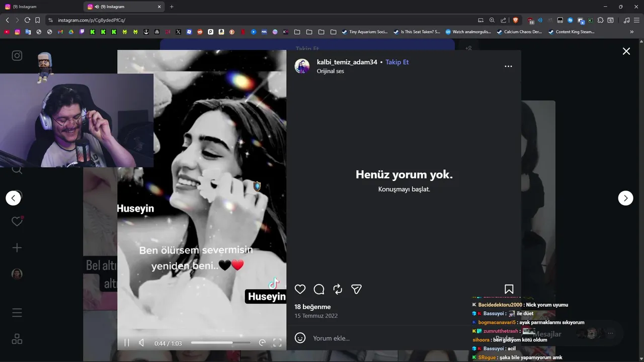644x362 pixels.
Task: Like the post with the heart icon
Action: point(300,289)
